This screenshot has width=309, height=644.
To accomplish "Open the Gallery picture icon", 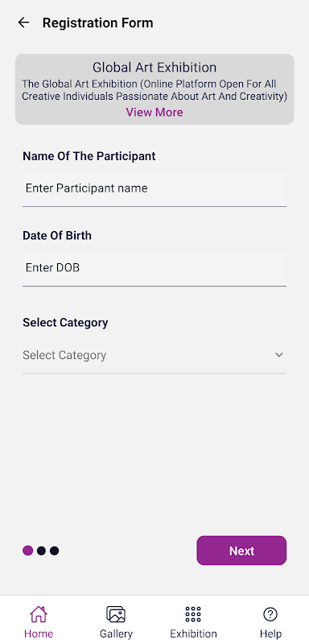I will coord(116,614).
